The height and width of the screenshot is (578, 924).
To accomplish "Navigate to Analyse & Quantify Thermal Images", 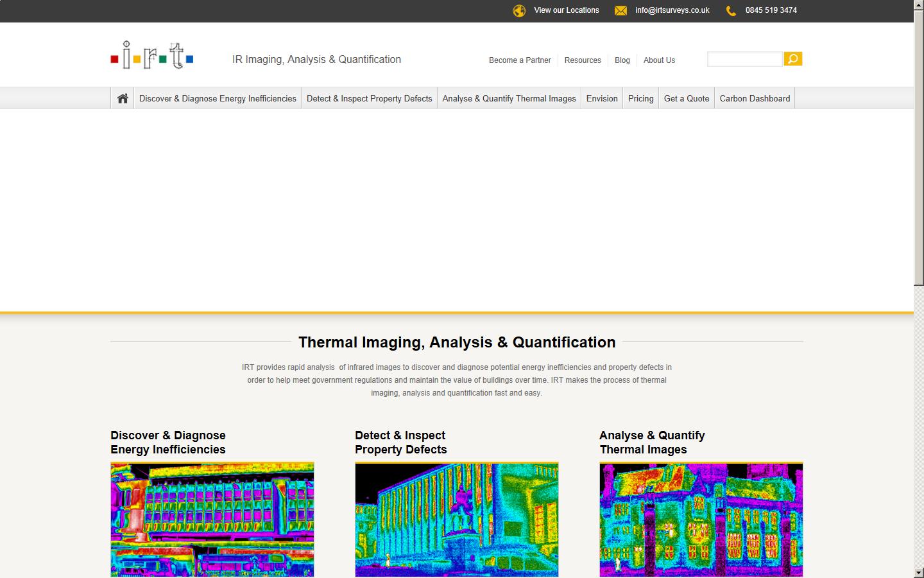I will tap(509, 98).
